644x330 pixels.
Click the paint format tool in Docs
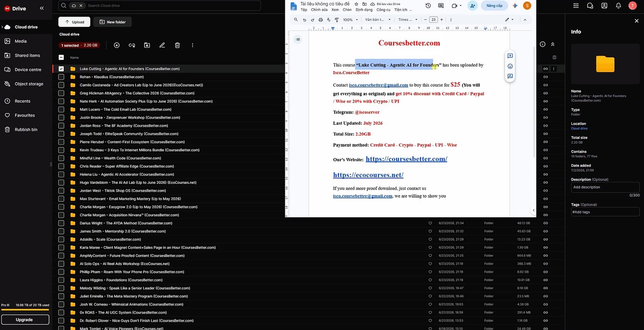(x=337, y=20)
